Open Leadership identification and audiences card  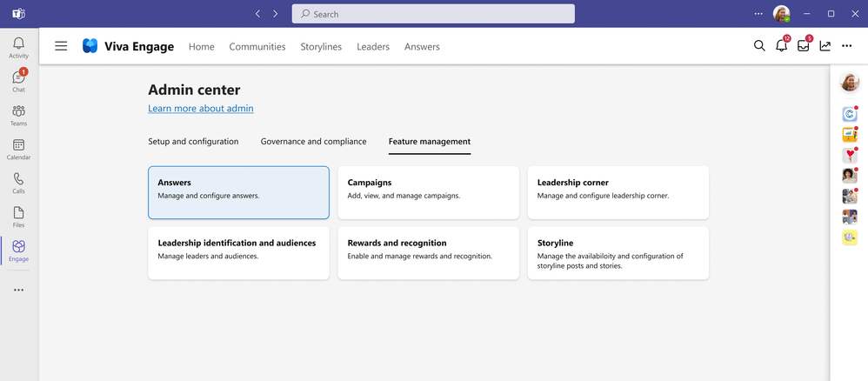[x=238, y=253]
